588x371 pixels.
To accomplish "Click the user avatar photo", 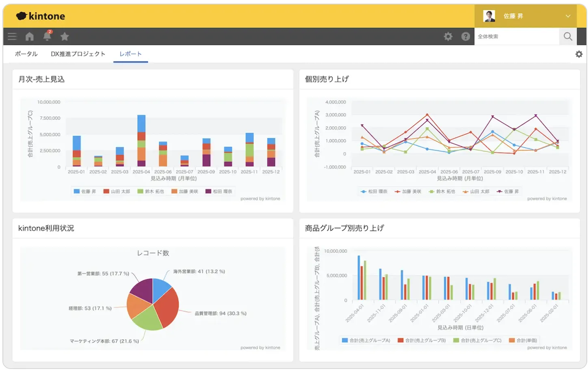I will 489,16.
